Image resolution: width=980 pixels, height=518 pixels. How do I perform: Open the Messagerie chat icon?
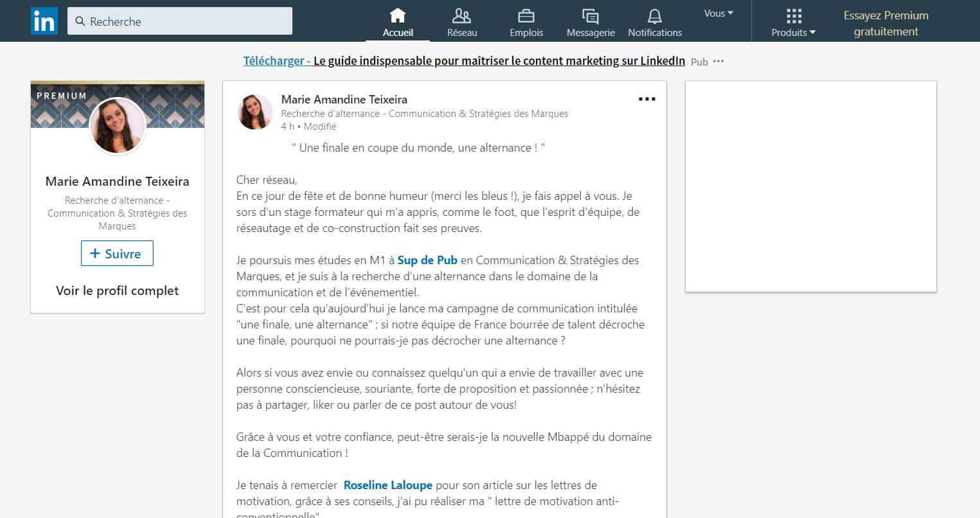pyautogui.click(x=590, y=15)
